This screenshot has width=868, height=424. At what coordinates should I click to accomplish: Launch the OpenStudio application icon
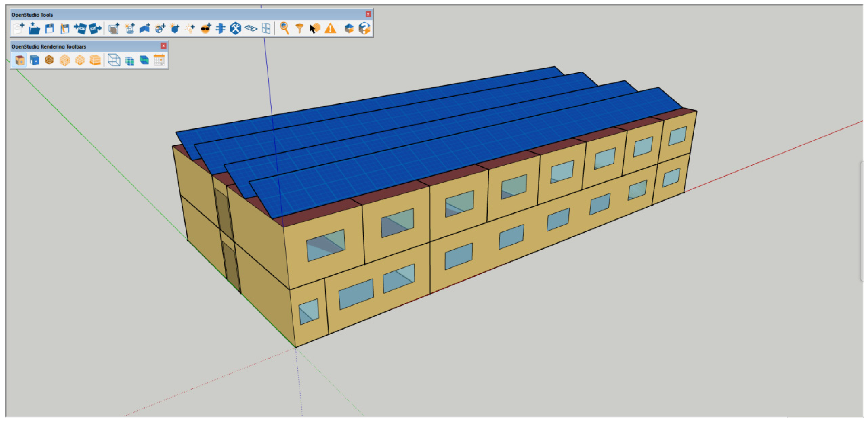pyautogui.click(x=349, y=28)
